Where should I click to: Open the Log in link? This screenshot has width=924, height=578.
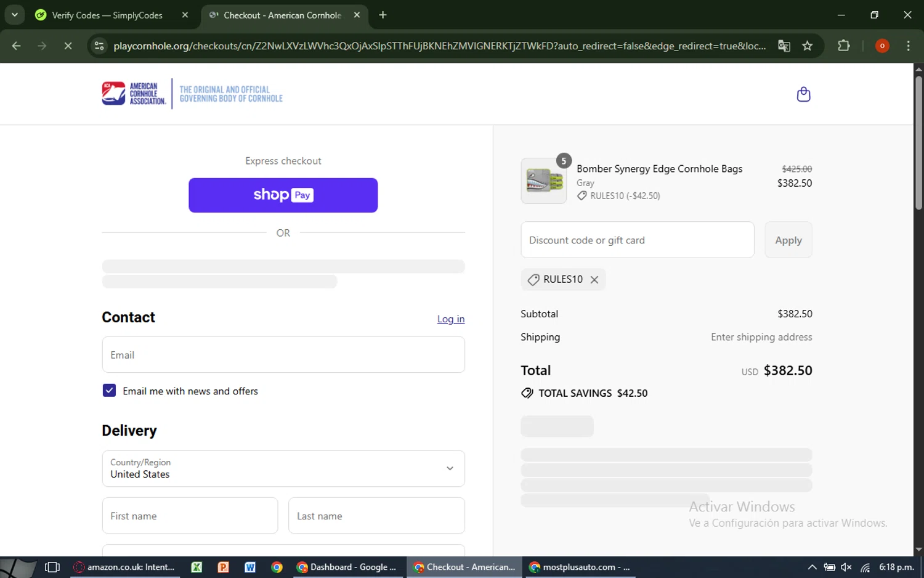tap(451, 319)
